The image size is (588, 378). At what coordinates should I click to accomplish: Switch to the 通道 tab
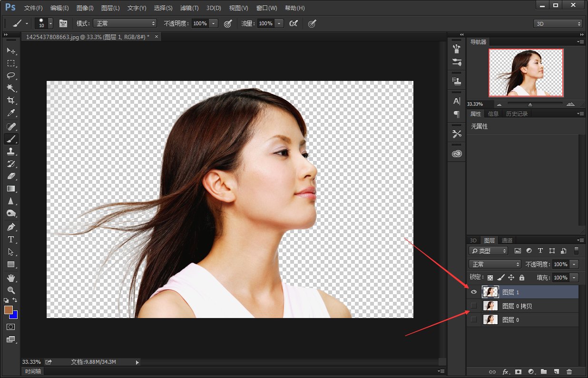pos(507,240)
